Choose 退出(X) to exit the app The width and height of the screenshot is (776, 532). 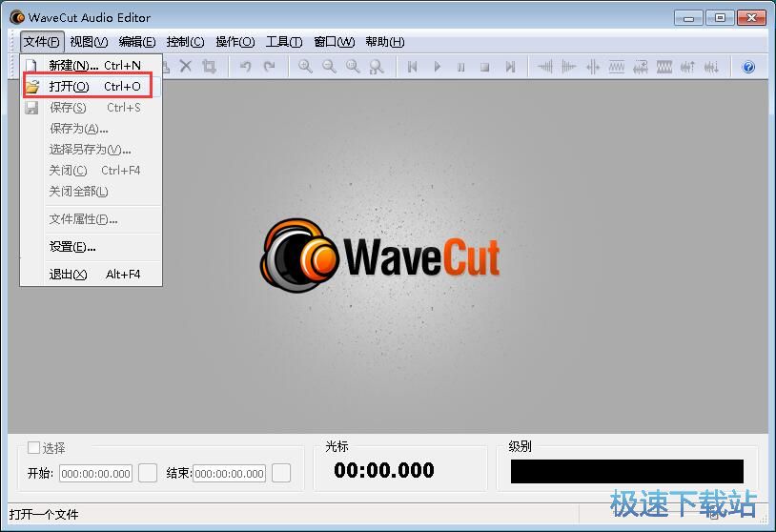[x=92, y=275]
